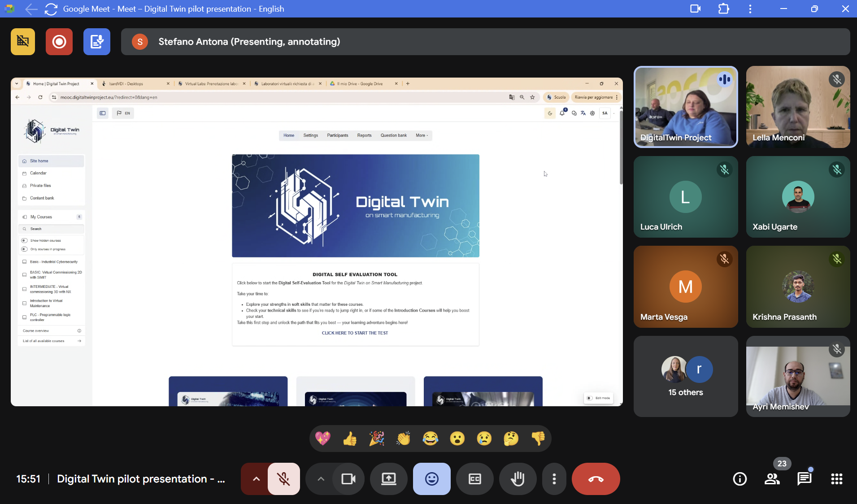Switch to the Reports tab
Screen dimensions: 857x504
click(364, 135)
